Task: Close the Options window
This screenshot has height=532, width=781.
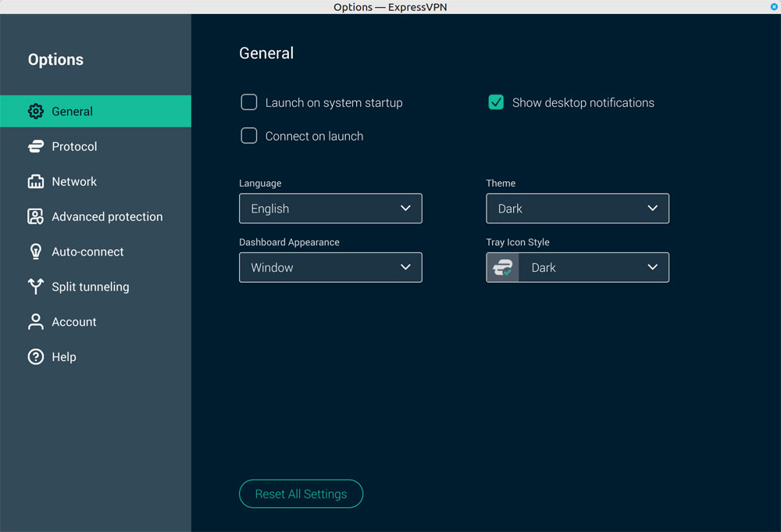Action: coord(774,6)
